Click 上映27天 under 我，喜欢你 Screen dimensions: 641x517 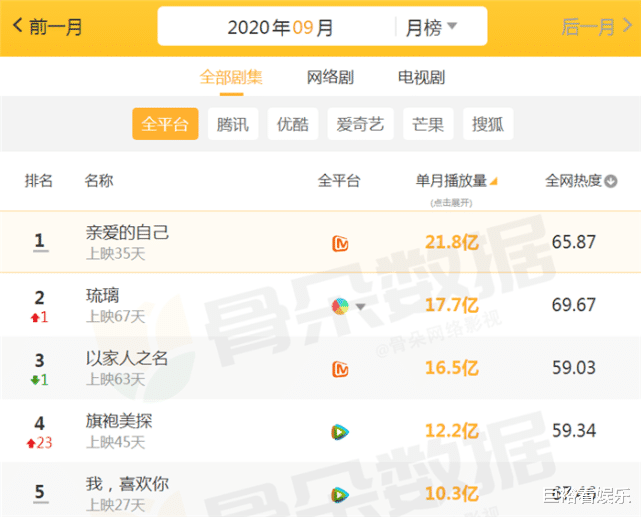(x=116, y=506)
